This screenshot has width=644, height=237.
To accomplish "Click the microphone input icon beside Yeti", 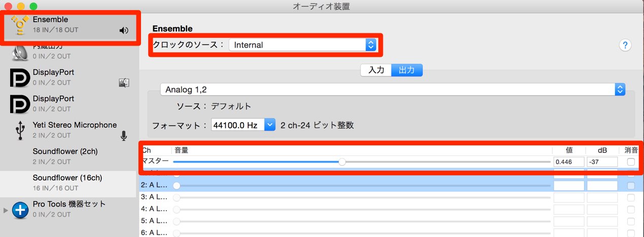I will point(124,136).
